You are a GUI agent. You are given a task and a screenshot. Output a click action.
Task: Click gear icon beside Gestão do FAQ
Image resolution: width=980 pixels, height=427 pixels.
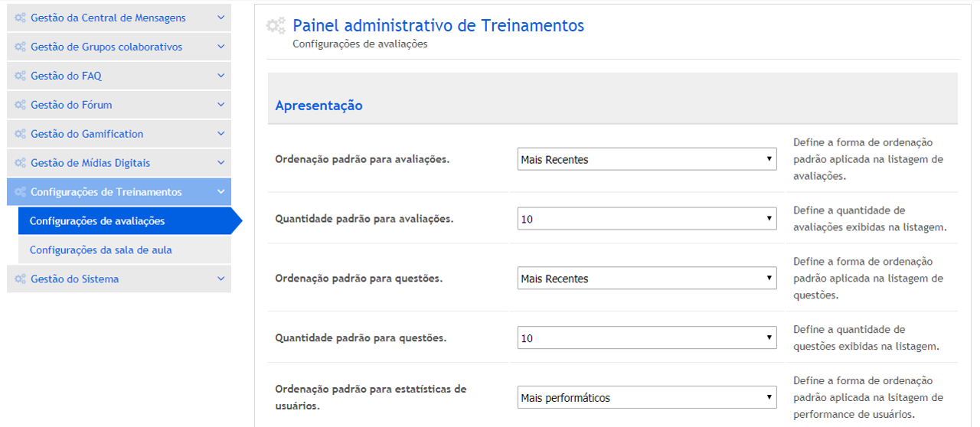(20, 76)
